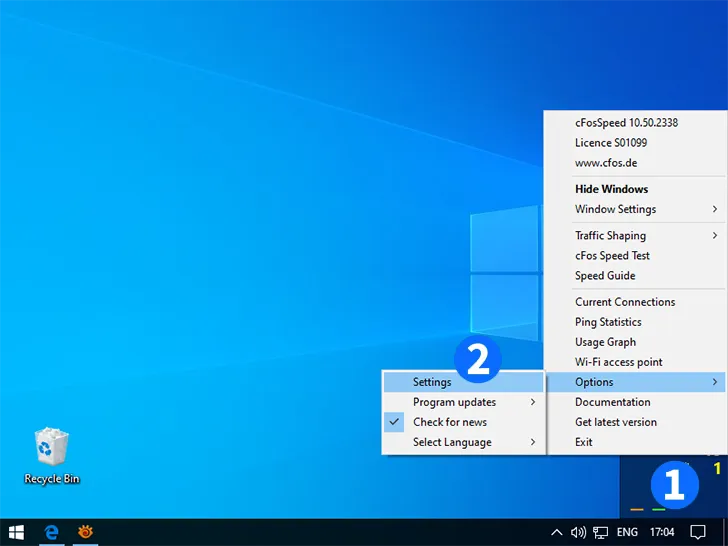Launch Microsoft Edge from the taskbar
This screenshot has width=728, height=546.
(51, 532)
